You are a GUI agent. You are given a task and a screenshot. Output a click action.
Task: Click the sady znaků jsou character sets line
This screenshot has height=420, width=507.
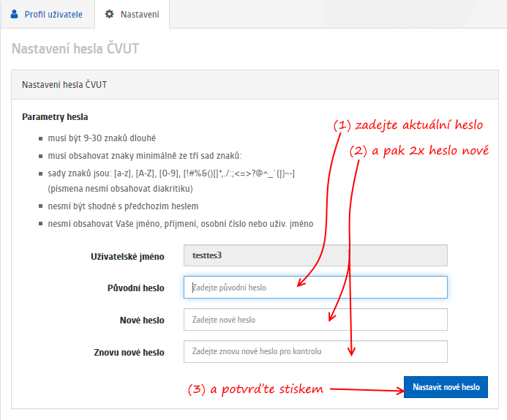(171, 173)
